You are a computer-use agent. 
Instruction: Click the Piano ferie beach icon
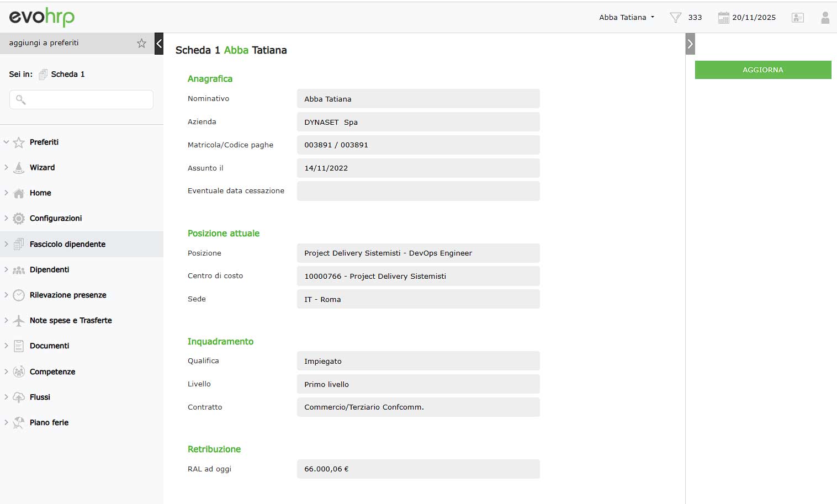19,423
